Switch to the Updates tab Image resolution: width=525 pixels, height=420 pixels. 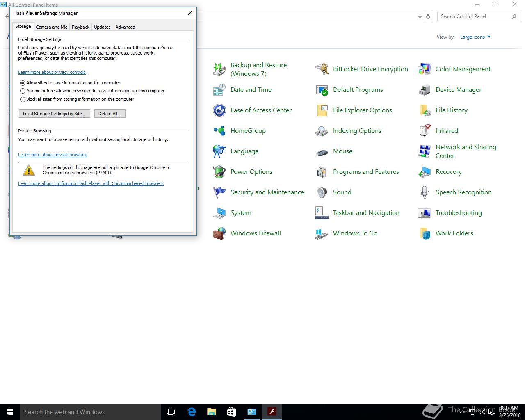point(102,27)
